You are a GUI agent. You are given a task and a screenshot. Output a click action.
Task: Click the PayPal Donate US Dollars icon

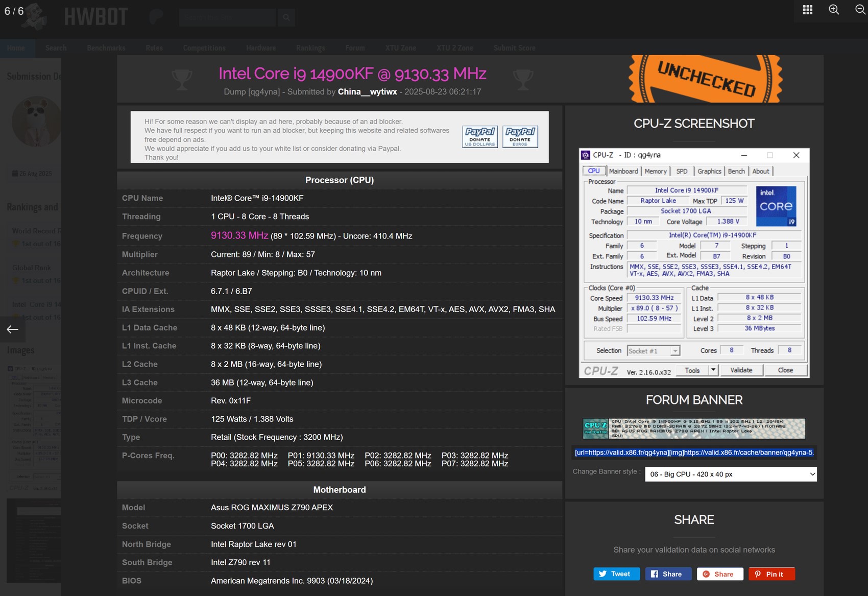(480, 137)
